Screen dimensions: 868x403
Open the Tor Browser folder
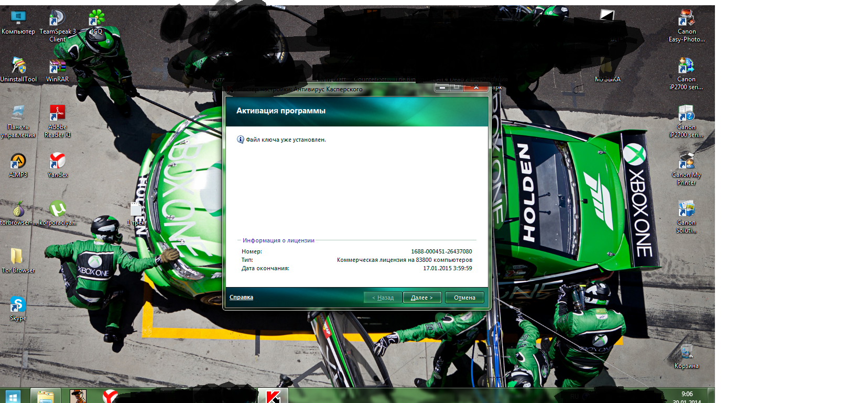(18, 261)
